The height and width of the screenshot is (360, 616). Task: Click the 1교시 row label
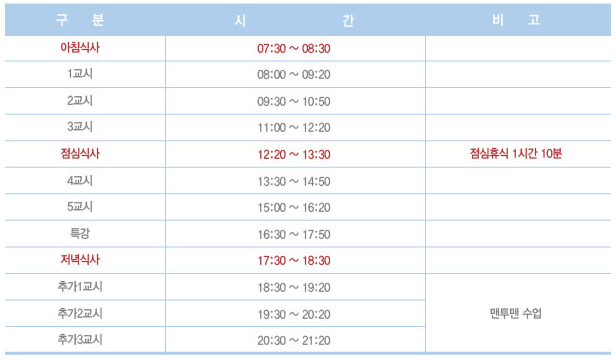pos(80,74)
